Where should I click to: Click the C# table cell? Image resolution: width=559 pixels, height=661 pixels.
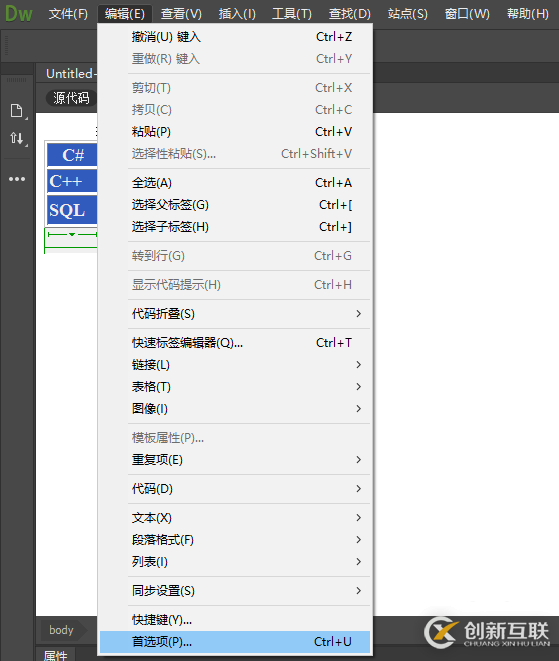click(x=72, y=155)
